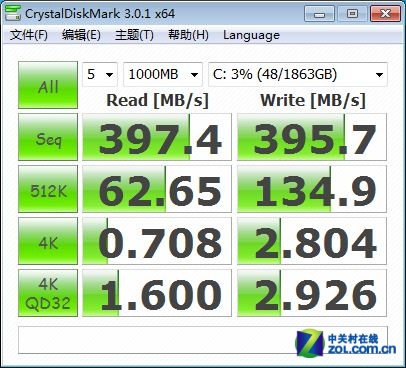Click the Read [MB/s] column header
Image resolution: width=406 pixels, height=368 pixels.
pos(157,101)
